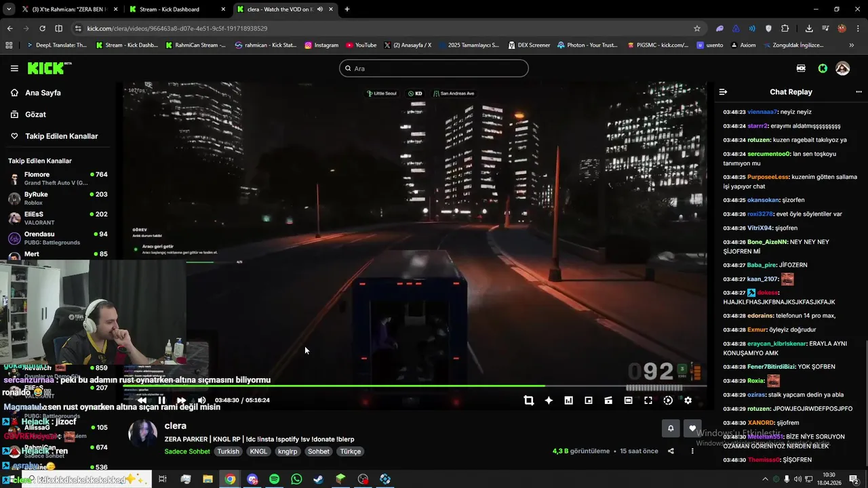Open the playback speed control
The width and height of the screenshot is (868, 488).
click(668, 401)
